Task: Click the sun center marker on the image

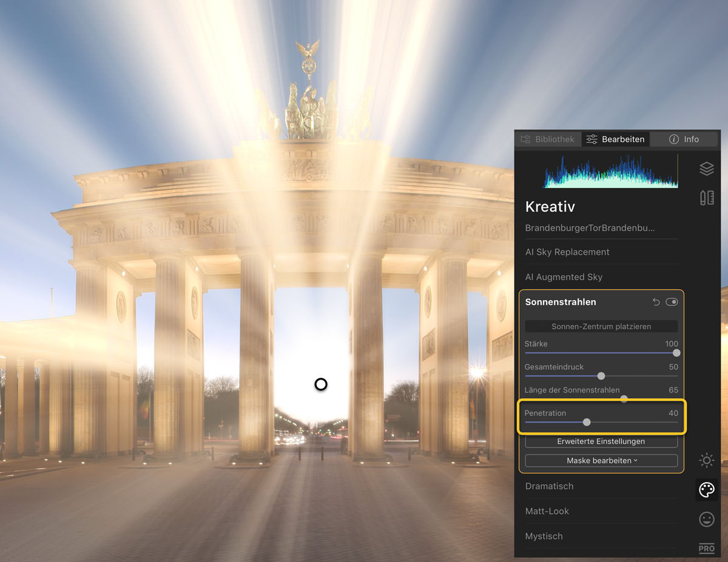Action: pyautogui.click(x=321, y=384)
